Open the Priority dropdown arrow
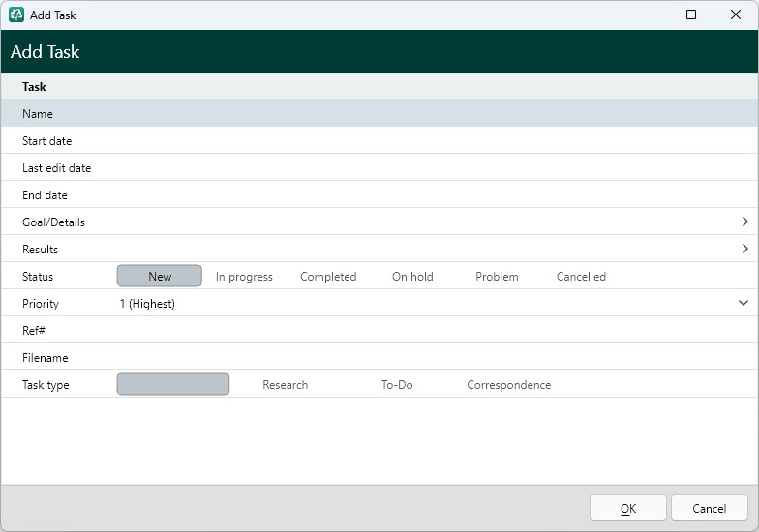The width and height of the screenshot is (759, 532). (744, 304)
